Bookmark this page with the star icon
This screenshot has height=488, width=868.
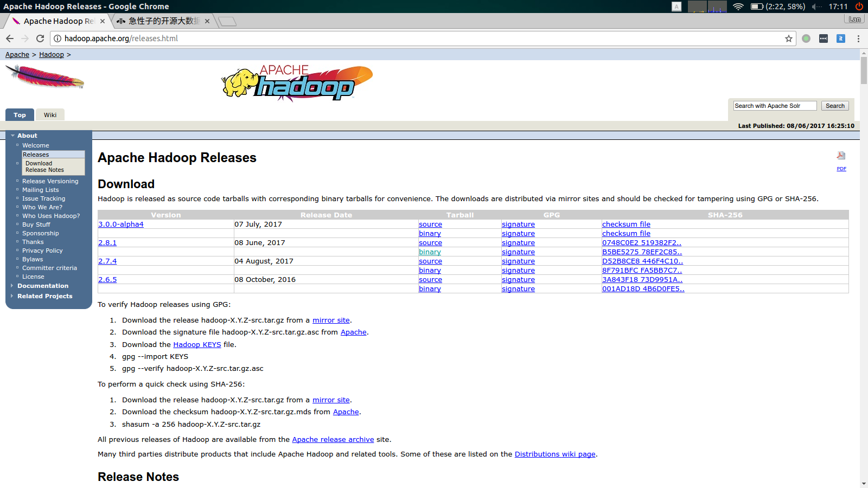[x=789, y=38]
